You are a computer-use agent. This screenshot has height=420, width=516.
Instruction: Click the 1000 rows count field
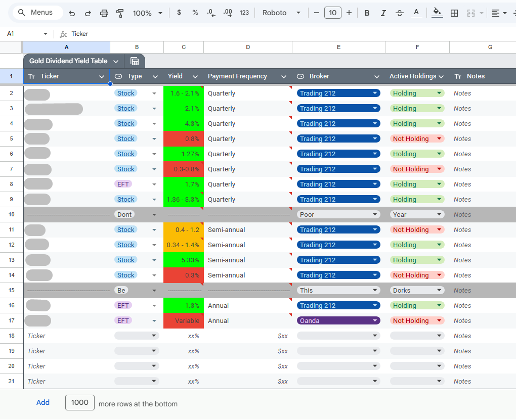coord(80,403)
